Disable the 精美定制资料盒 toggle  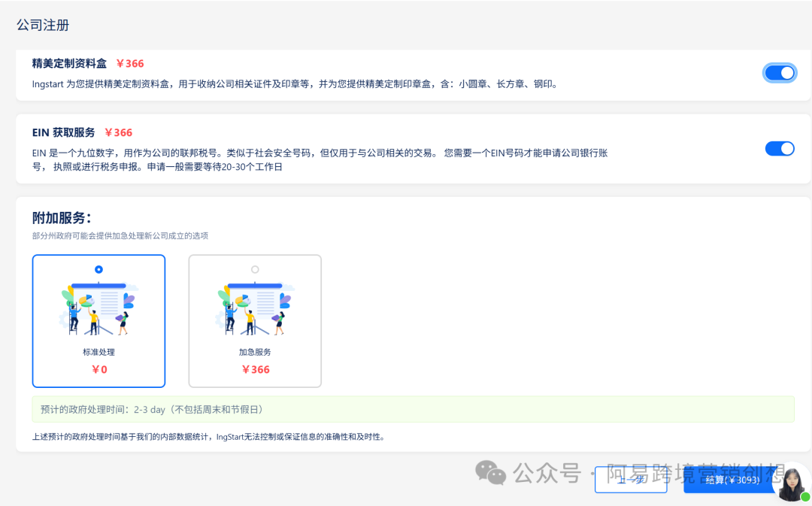coord(780,73)
